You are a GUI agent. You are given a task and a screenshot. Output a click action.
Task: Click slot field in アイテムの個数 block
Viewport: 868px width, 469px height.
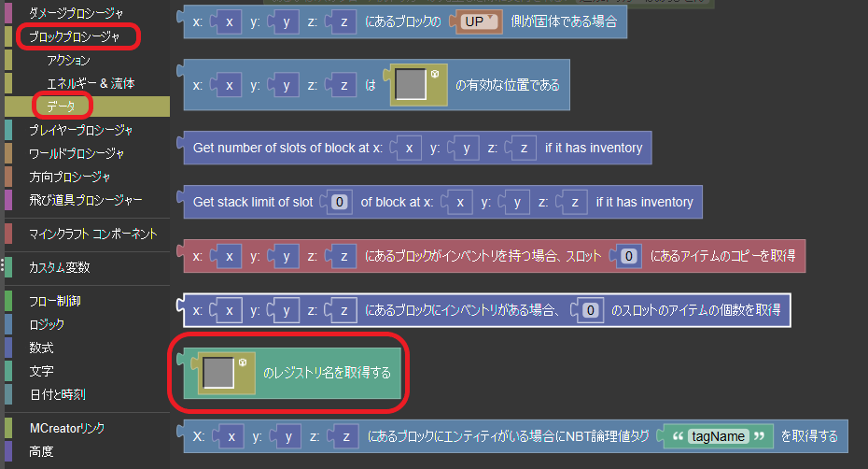pos(588,309)
